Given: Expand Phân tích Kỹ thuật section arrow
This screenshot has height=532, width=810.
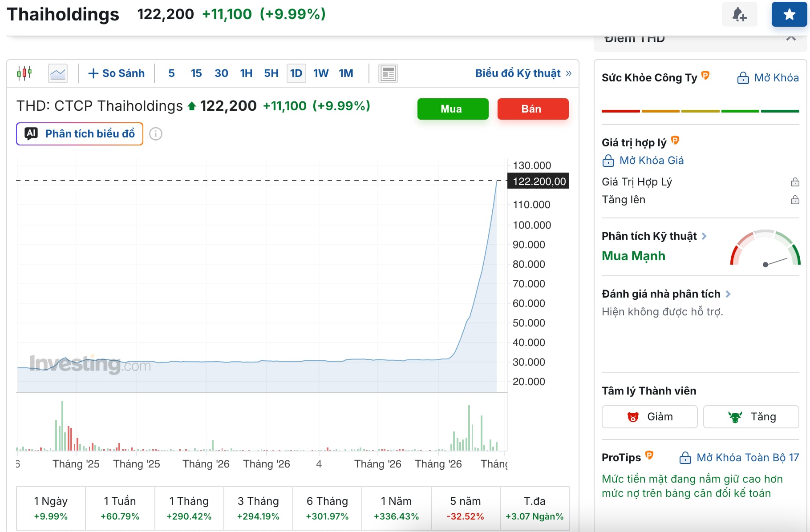Looking at the screenshot, I should click(x=704, y=236).
